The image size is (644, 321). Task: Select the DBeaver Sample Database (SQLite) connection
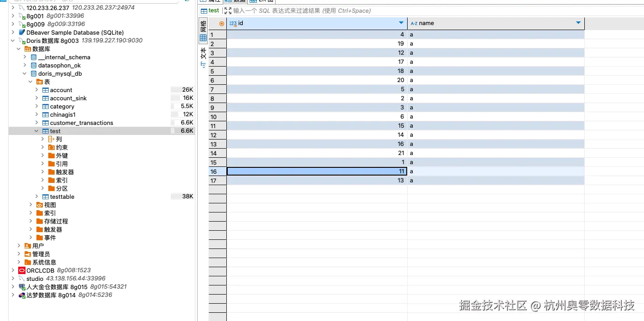pos(74,32)
